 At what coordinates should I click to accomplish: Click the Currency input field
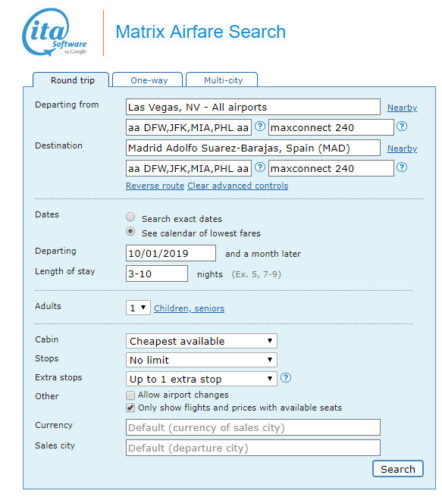[253, 427]
